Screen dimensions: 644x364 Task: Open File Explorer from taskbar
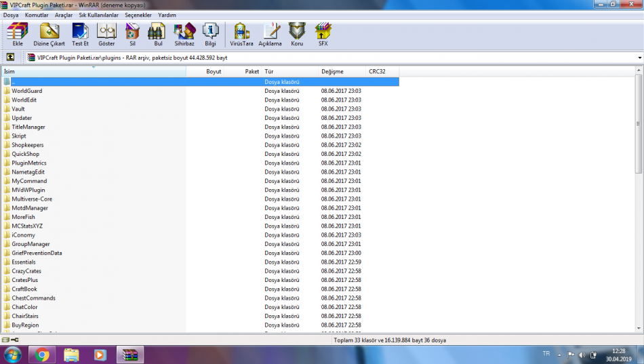(x=71, y=355)
